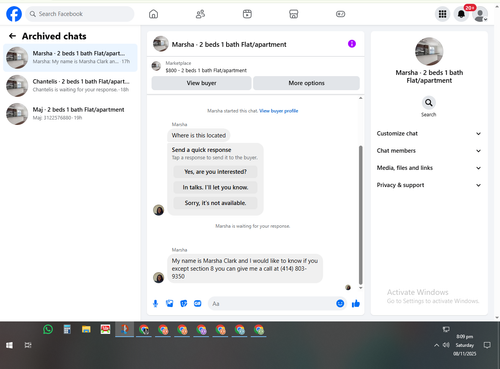Screen dimensions: 500x369
Task: Go back from Archived chats
Action: point(12,36)
